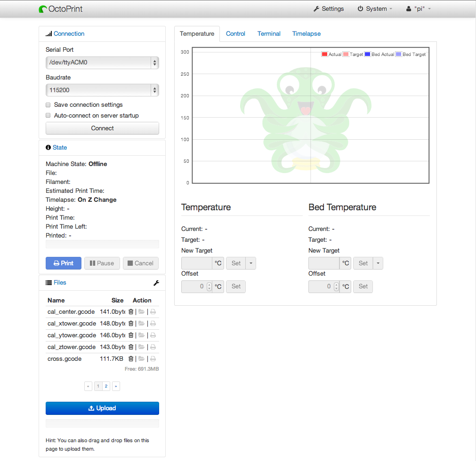Expand bed temperature Set presets arrow

(378, 263)
